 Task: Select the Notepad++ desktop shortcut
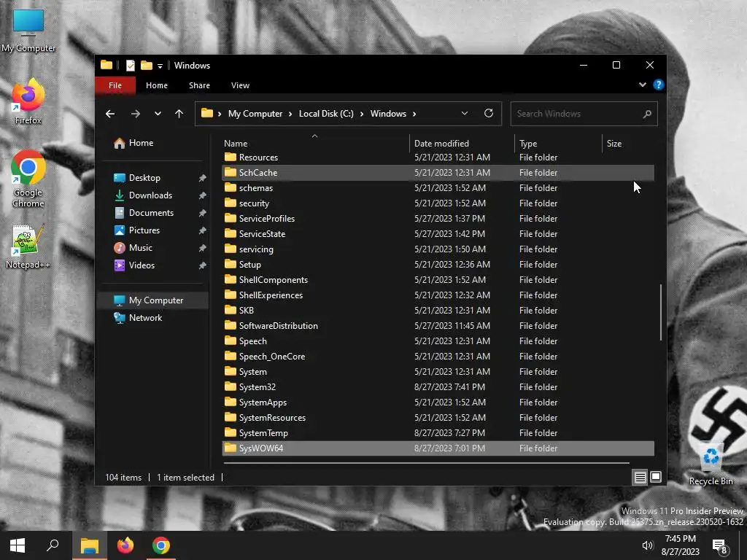coord(28,247)
